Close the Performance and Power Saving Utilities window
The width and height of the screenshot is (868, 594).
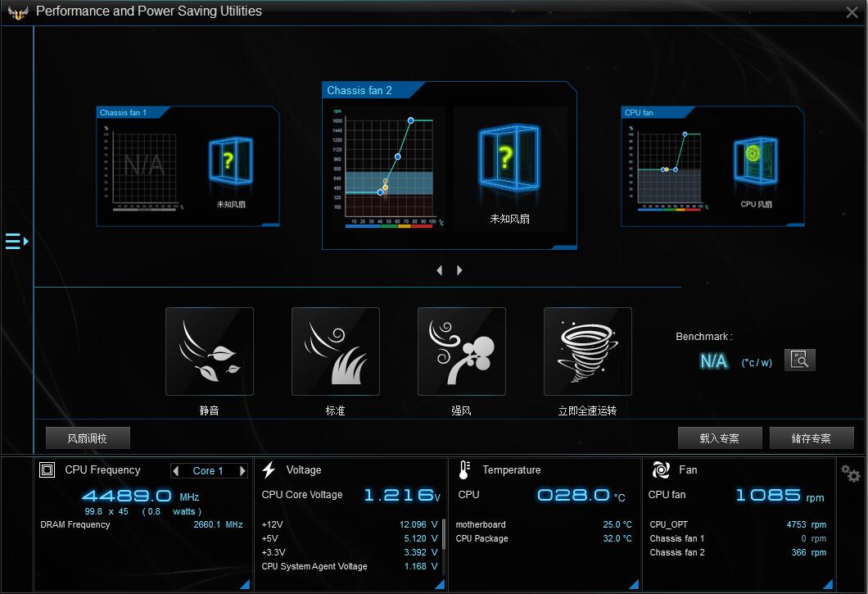[852, 12]
